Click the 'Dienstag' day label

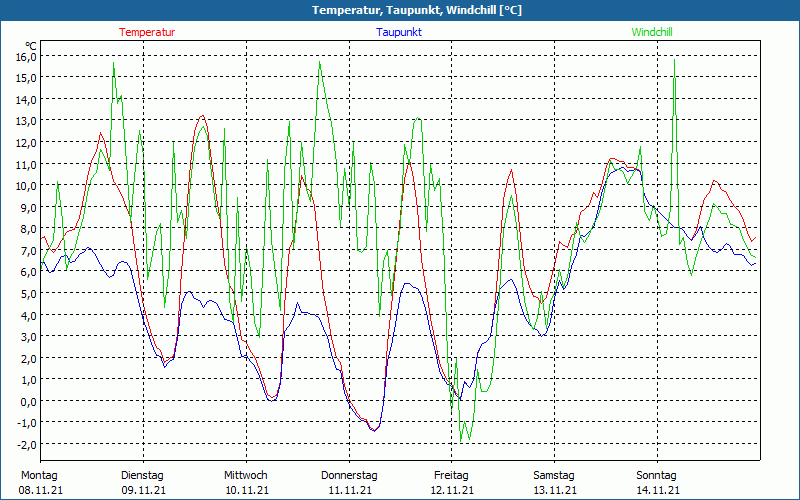[x=142, y=476]
